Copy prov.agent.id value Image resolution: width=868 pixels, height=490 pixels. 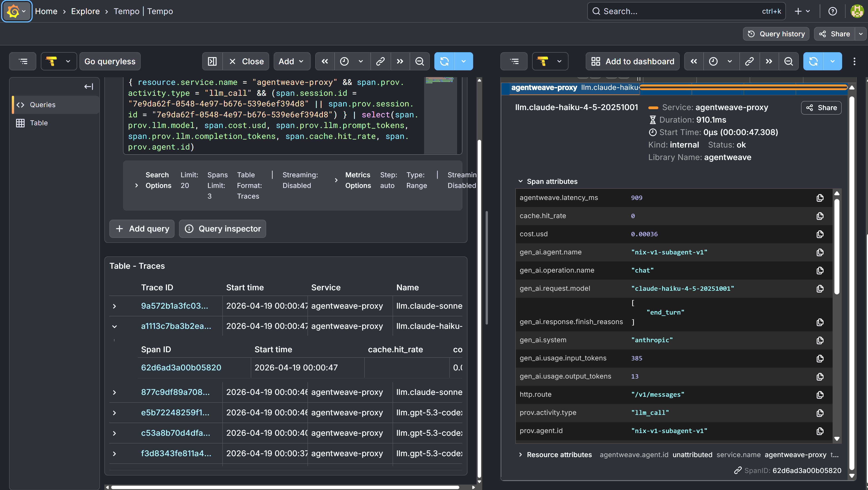(x=820, y=431)
